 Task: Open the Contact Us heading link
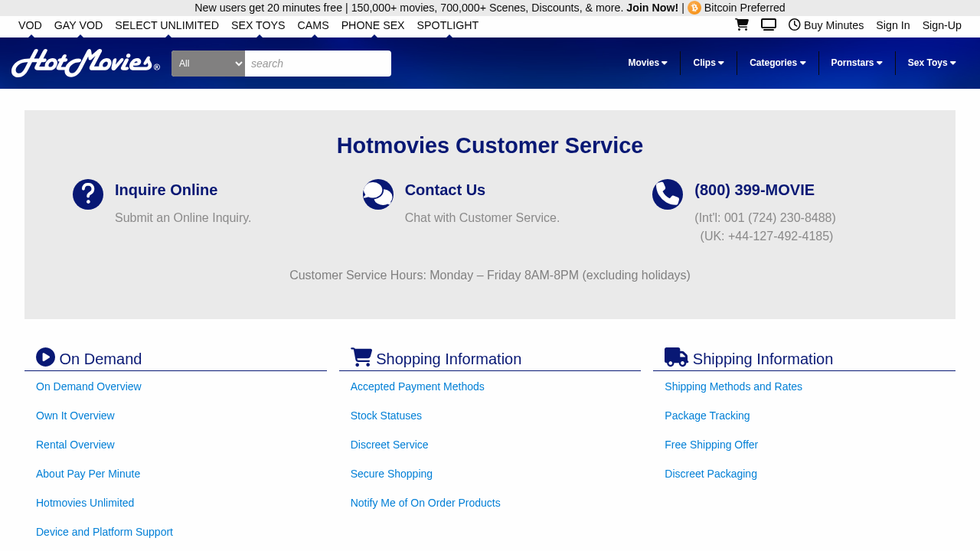(445, 190)
